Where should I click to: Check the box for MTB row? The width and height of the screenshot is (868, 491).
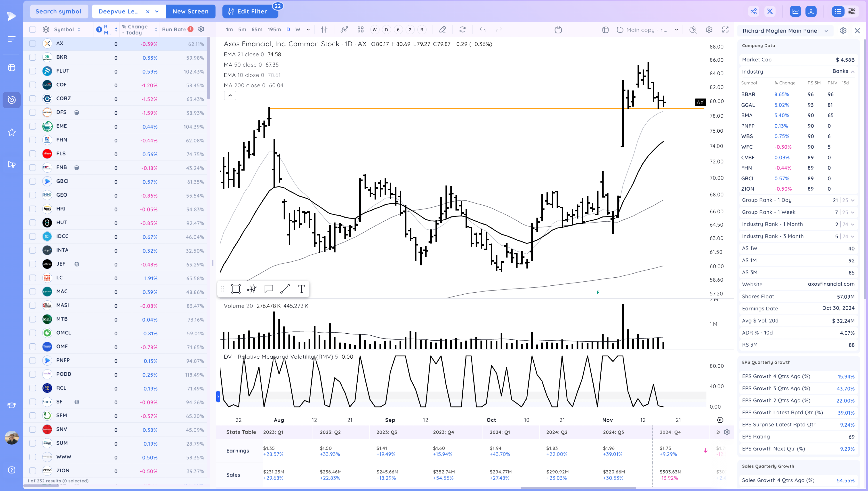click(32, 319)
